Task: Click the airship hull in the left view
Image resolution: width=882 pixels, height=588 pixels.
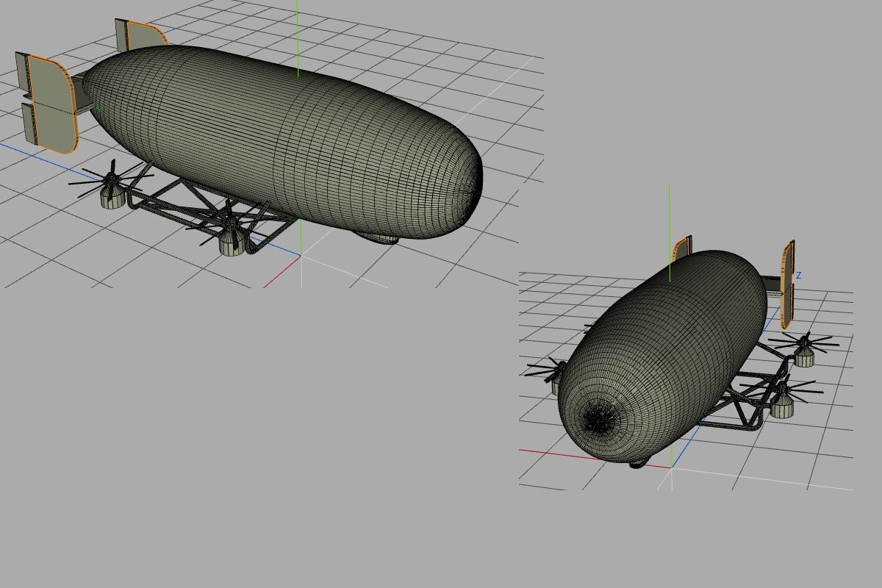Action: tap(283, 140)
